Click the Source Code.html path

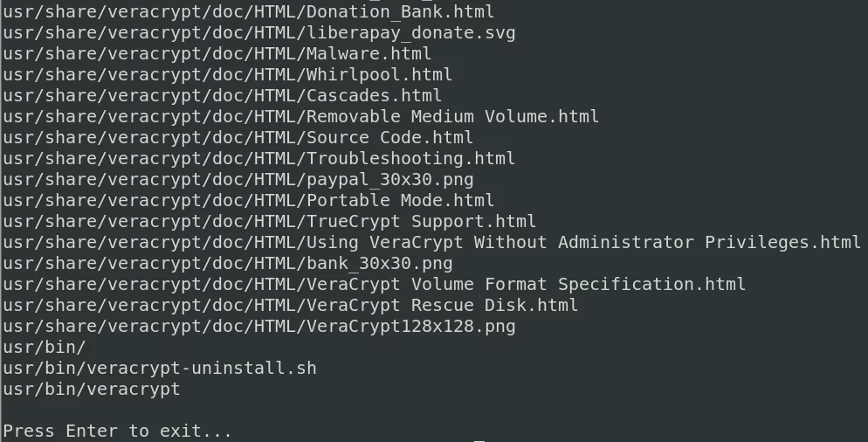click(x=238, y=138)
